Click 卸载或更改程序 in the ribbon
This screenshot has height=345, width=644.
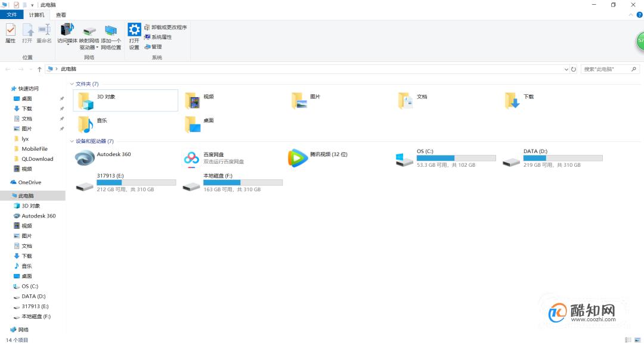pos(166,27)
